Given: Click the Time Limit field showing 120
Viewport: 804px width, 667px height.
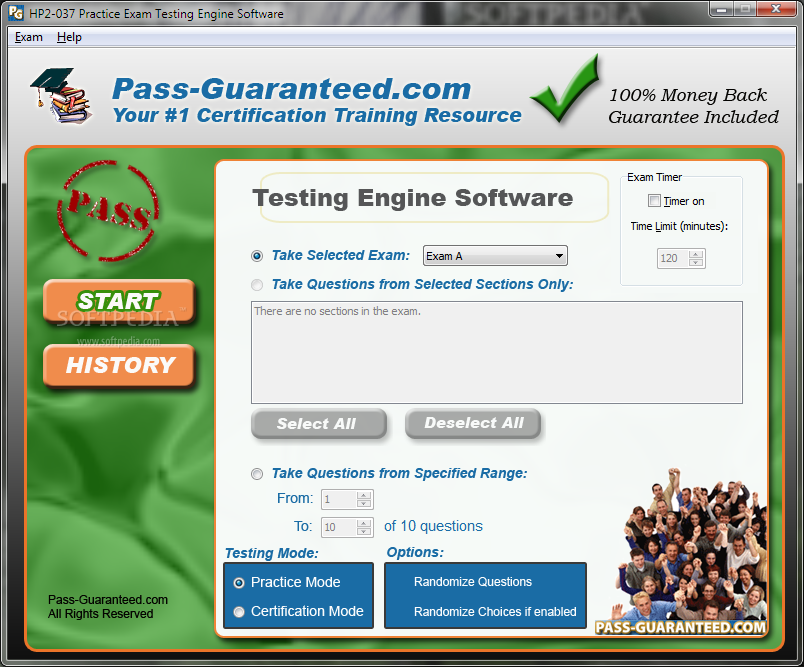Looking at the screenshot, I should tap(673, 258).
